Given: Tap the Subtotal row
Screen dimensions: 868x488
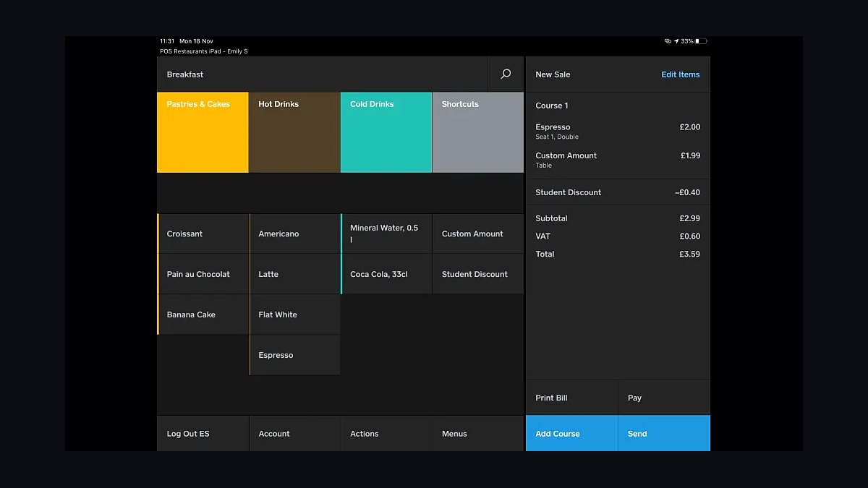Looking at the screenshot, I should (618, 218).
